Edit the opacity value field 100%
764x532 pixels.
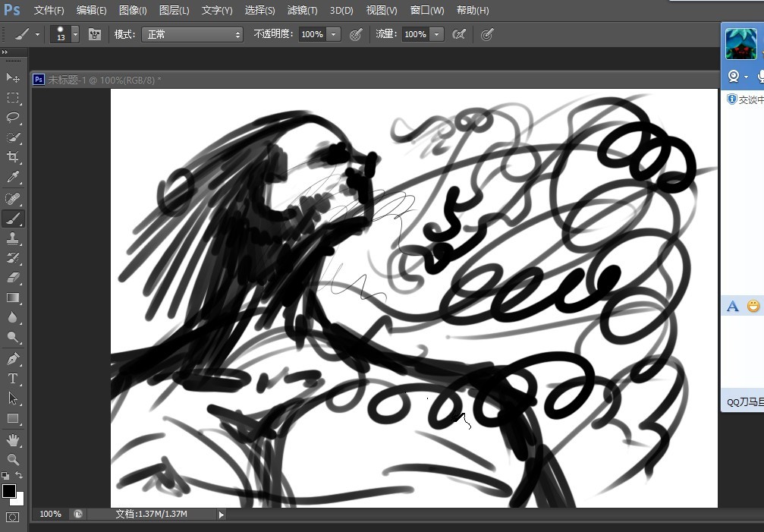313,35
